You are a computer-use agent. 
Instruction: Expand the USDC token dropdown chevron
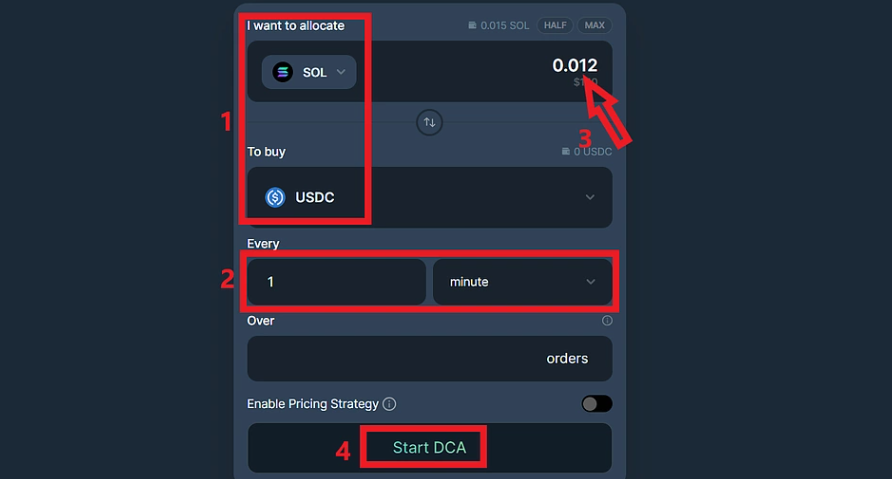[590, 197]
